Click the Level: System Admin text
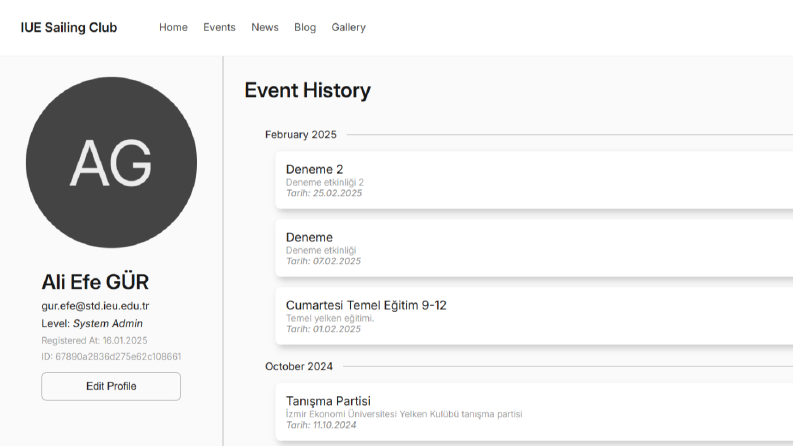The width and height of the screenshot is (793, 446). click(92, 323)
